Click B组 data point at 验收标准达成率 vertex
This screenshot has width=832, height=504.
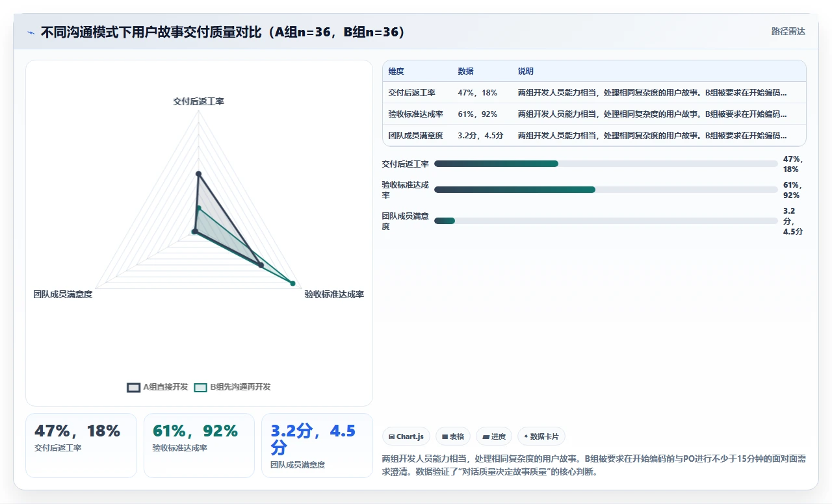(x=292, y=283)
